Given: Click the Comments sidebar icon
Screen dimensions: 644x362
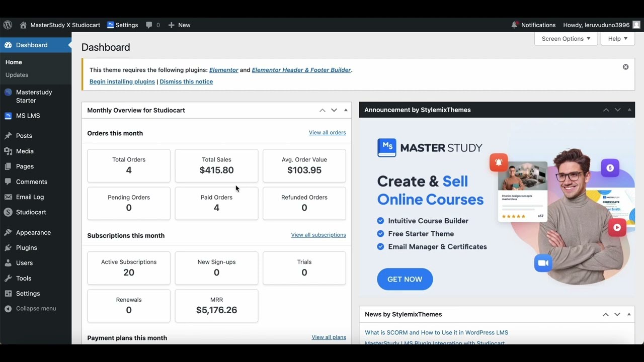Looking at the screenshot, I should [x=8, y=182].
